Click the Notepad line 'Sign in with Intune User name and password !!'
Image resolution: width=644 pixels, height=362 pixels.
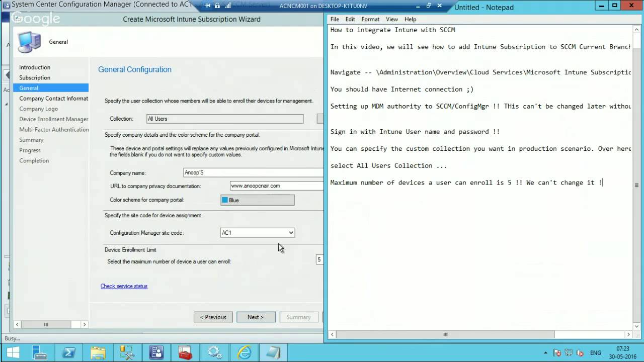click(415, 132)
